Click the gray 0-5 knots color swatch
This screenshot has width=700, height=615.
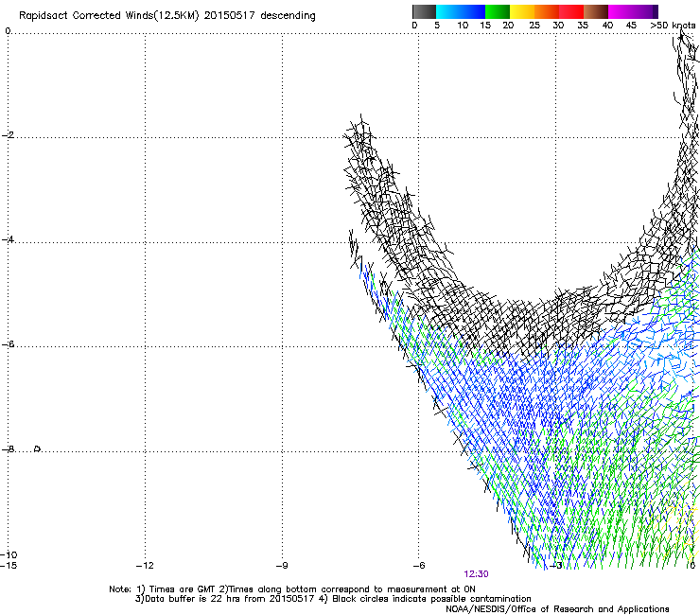(424, 11)
